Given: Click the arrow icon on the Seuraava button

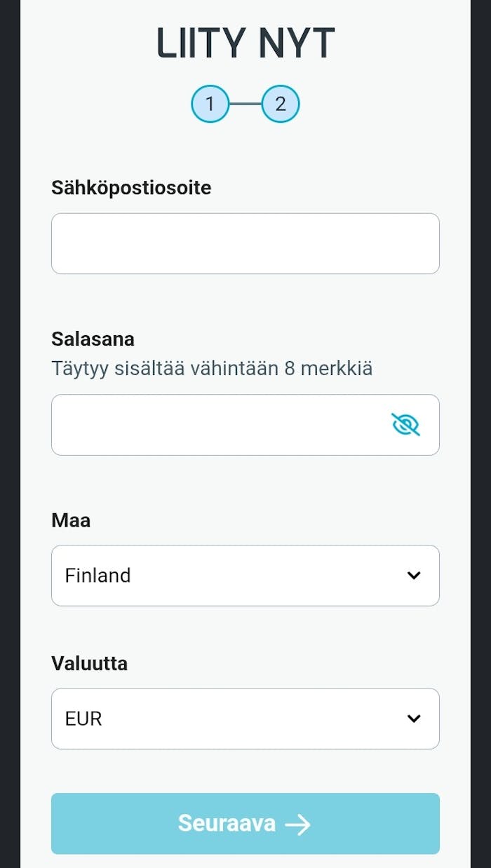Looking at the screenshot, I should pyautogui.click(x=298, y=825).
